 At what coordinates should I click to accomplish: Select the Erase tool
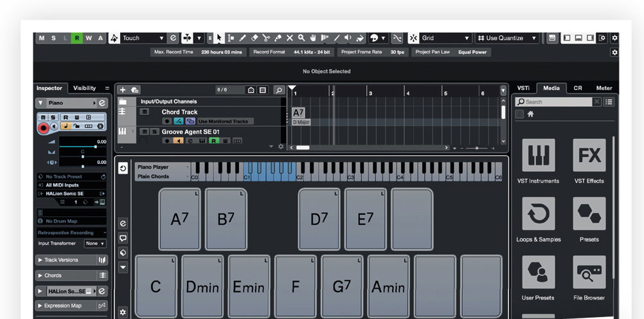click(x=255, y=38)
